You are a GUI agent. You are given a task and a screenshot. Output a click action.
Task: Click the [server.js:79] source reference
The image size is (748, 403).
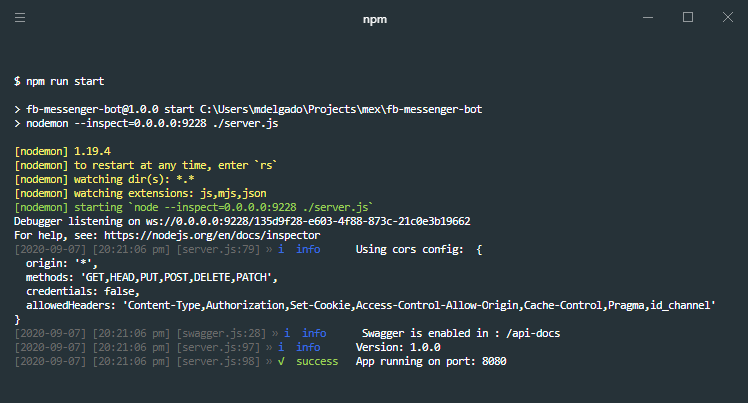click(x=218, y=249)
